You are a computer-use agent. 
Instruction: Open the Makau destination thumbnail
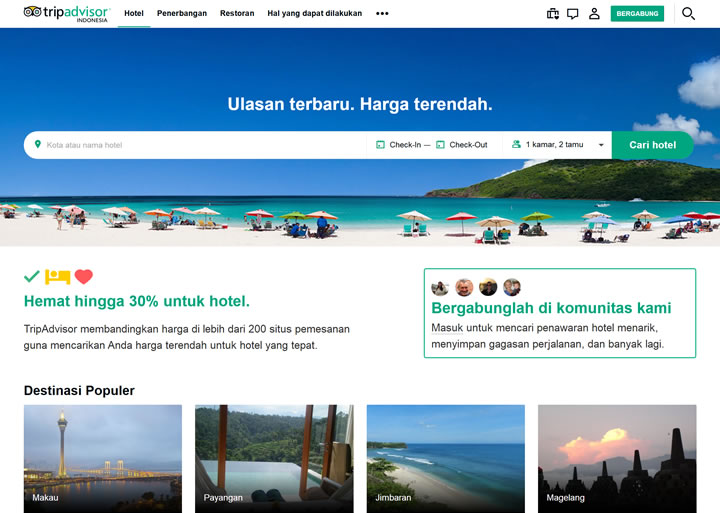coord(103,458)
